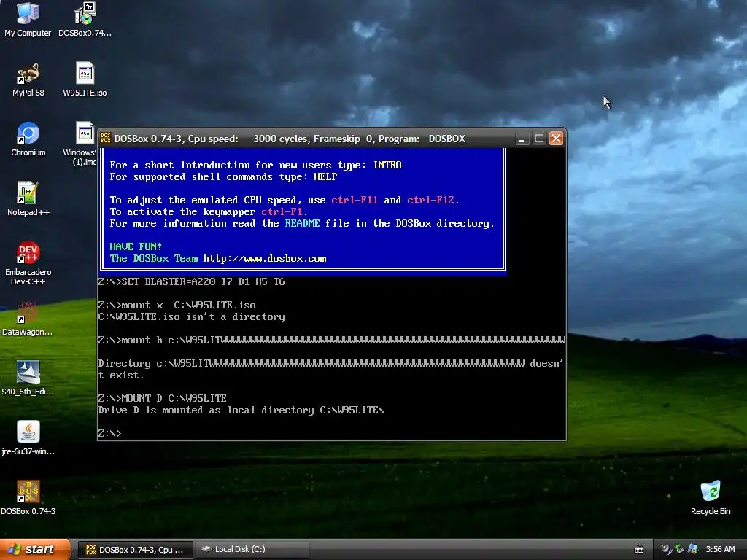Select the S40_6th_Edi desktop icon
Viewport: 747px width, 560px height.
(28, 378)
